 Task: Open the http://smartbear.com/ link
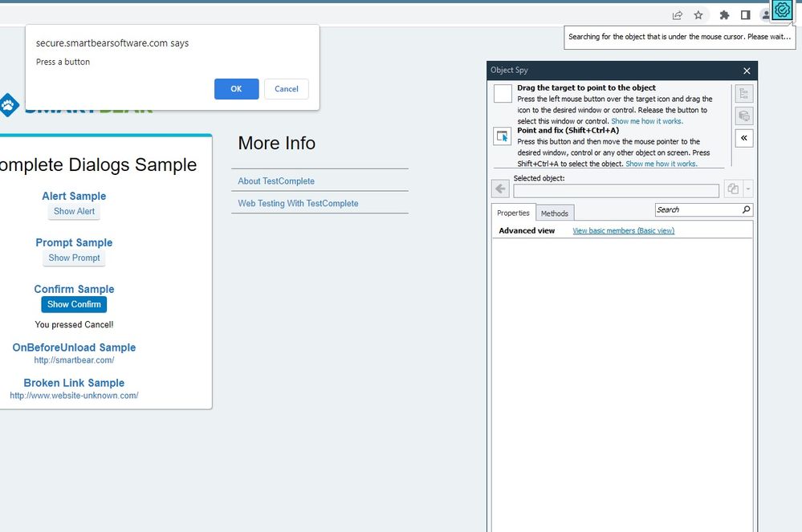(74, 359)
